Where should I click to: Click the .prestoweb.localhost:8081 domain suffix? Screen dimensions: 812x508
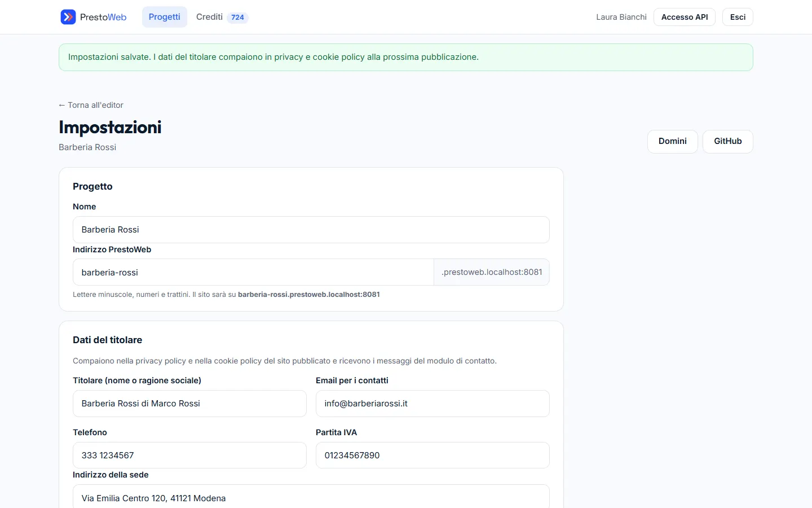pyautogui.click(x=492, y=272)
